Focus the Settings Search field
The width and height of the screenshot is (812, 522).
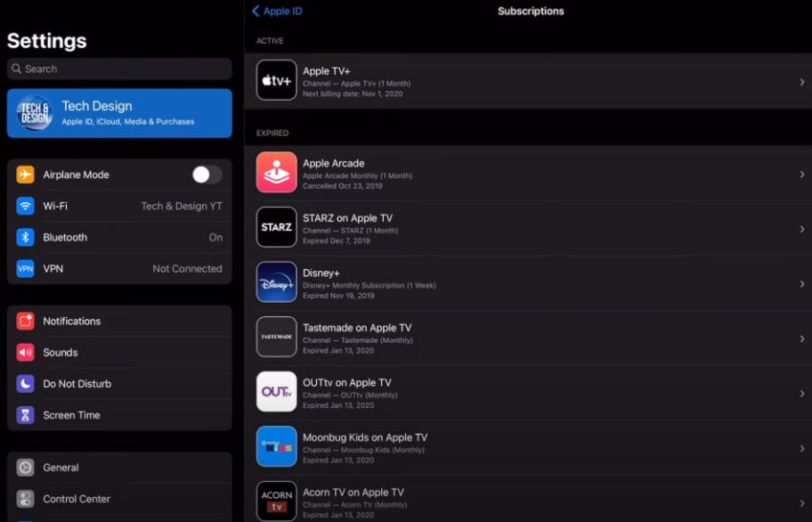[x=120, y=68]
